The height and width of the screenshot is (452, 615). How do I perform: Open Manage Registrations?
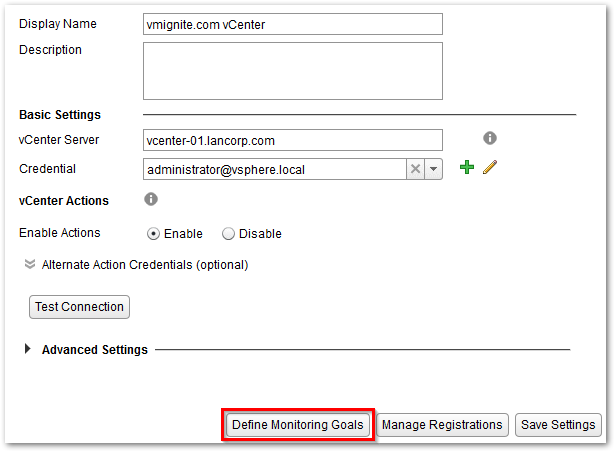(442, 425)
